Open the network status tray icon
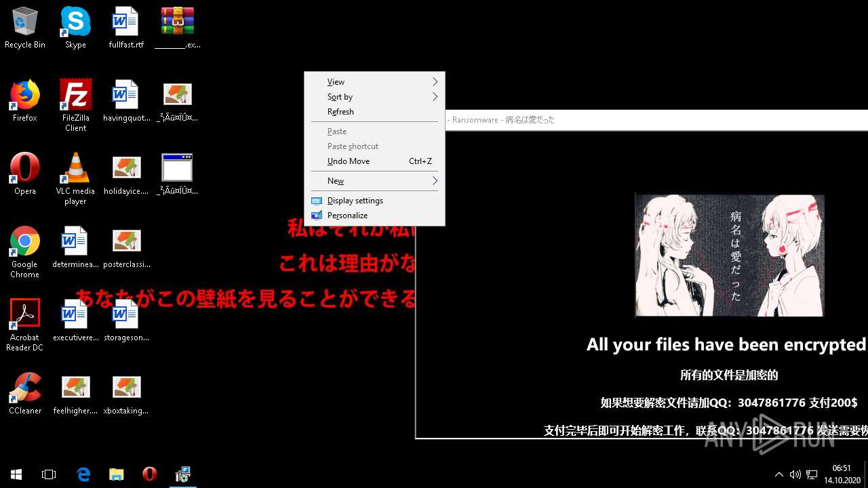This screenshot has width=868, height=488. (812, 474)
